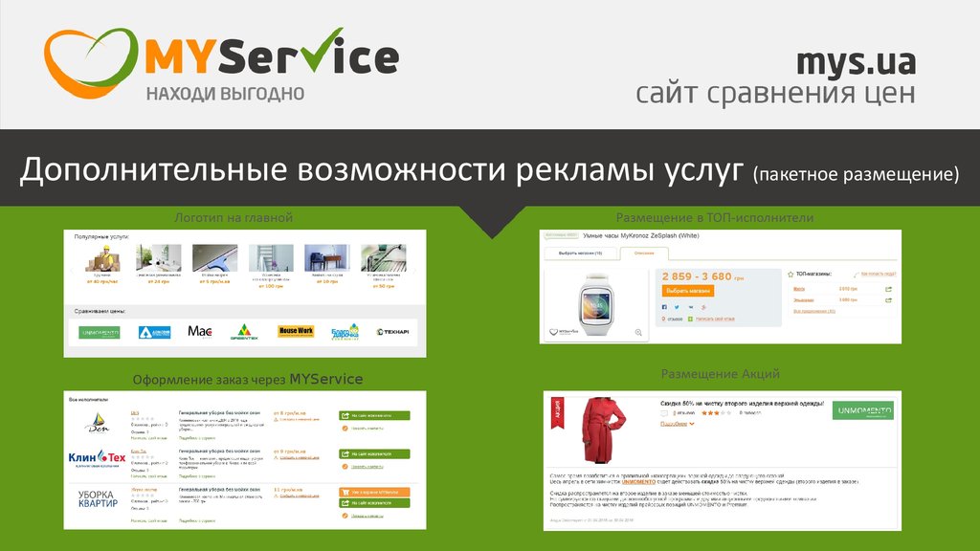Click the Размещение Акций caption
Screen dimensions: 980x551
tap(720, 374)
